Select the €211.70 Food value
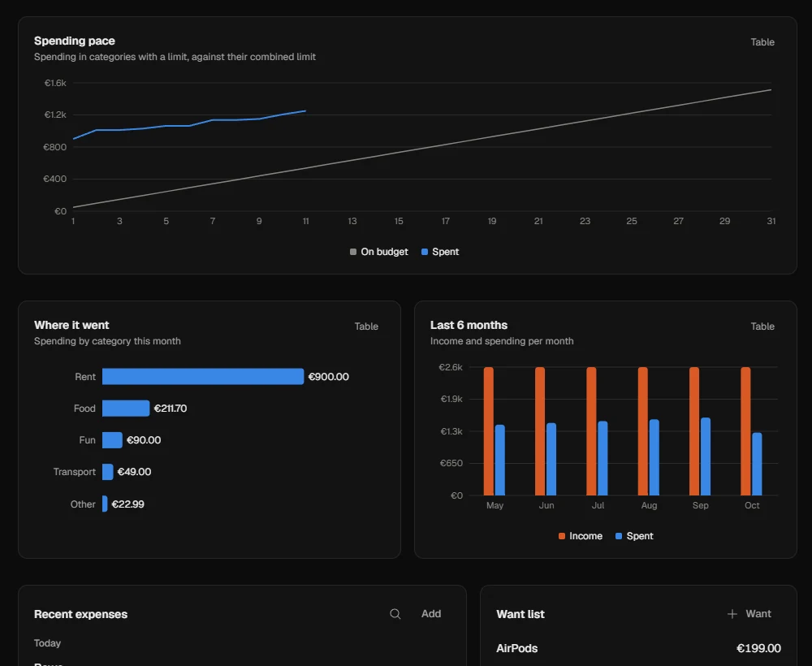Viewport: 812px width, 666px height. click(x=171, y=408)
